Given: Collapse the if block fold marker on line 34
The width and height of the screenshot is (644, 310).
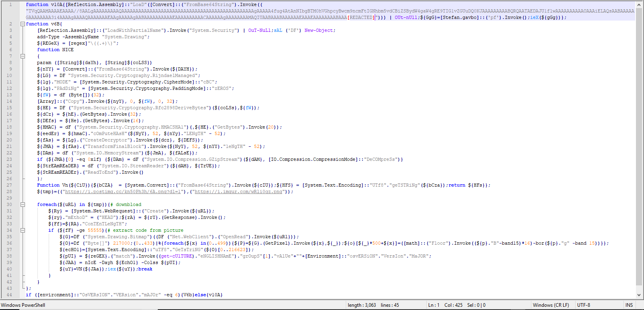Looking at the screenshot, I should click(23, 230).
